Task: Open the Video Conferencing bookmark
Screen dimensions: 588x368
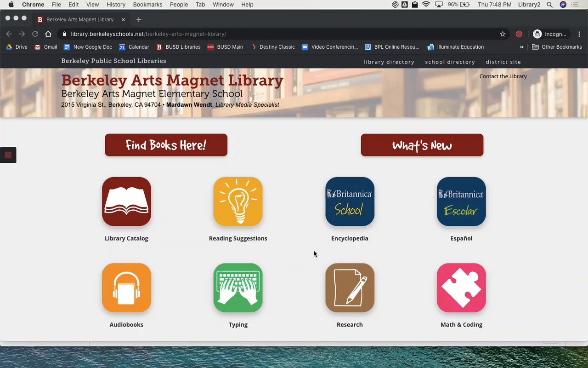Action: point(329,47)
